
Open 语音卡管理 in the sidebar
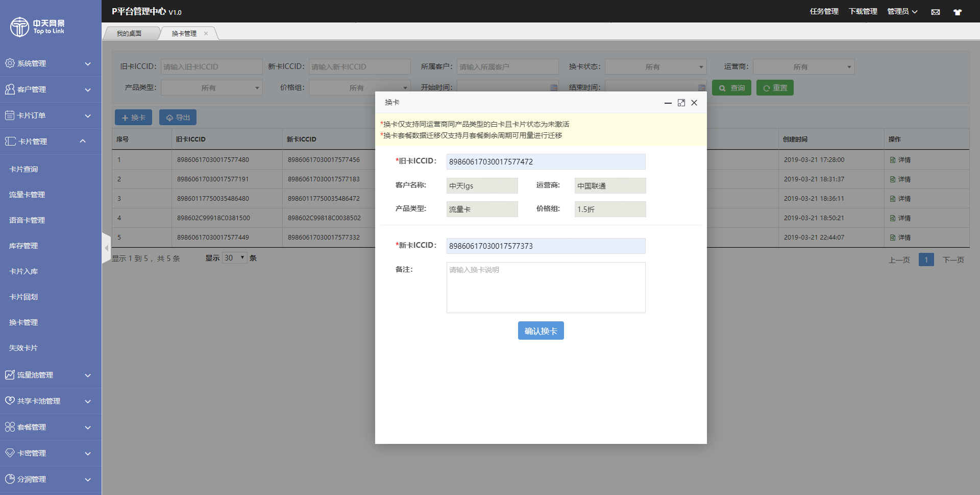pyautogui.click(x=27, y=220)
